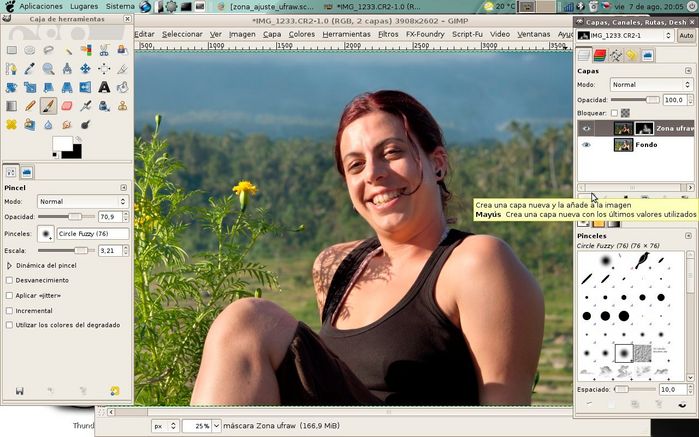Expand Dinámica del pincel section

[9, 265]
